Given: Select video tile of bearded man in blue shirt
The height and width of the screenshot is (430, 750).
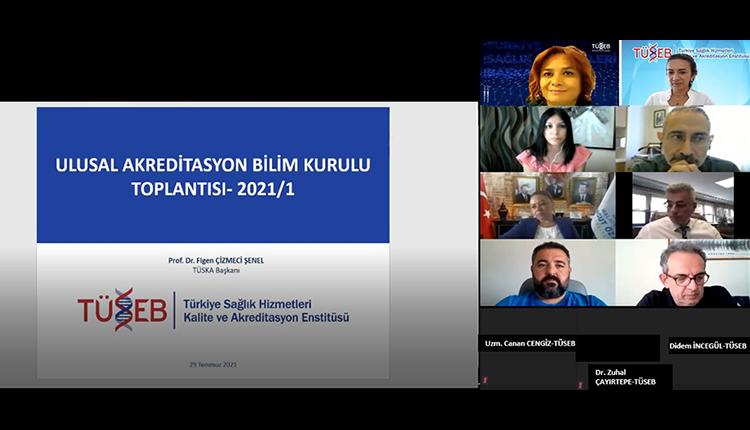Looking at the screenshot, I should (548, 273).
